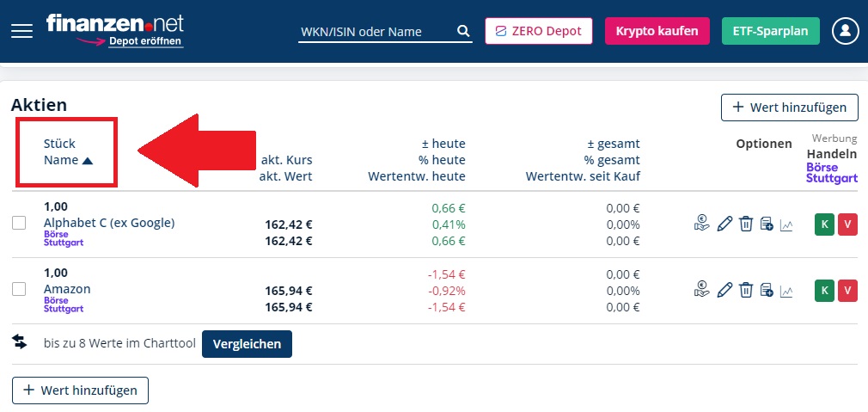This screenshot has height=412, width=868.
Task: Sort by akt. Wert header
Action: 285,176
